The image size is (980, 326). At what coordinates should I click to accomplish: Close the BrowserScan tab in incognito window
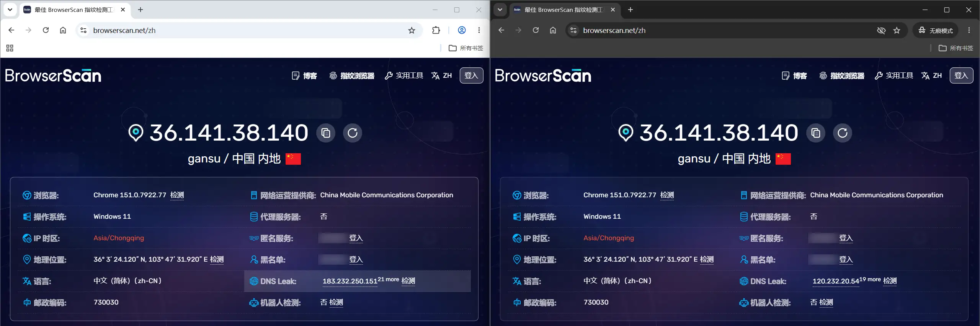point(613,10)
